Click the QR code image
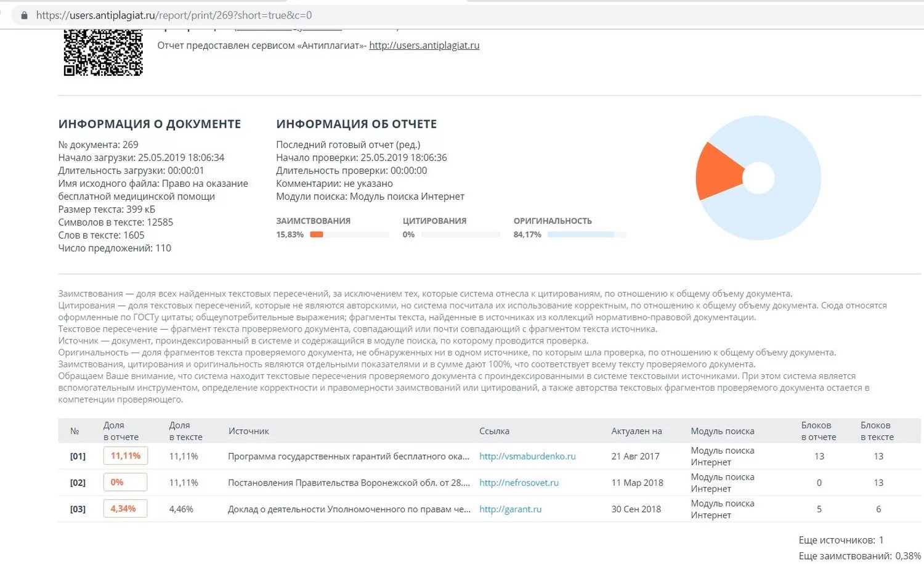924x564 pixels. tap(103, 52)
